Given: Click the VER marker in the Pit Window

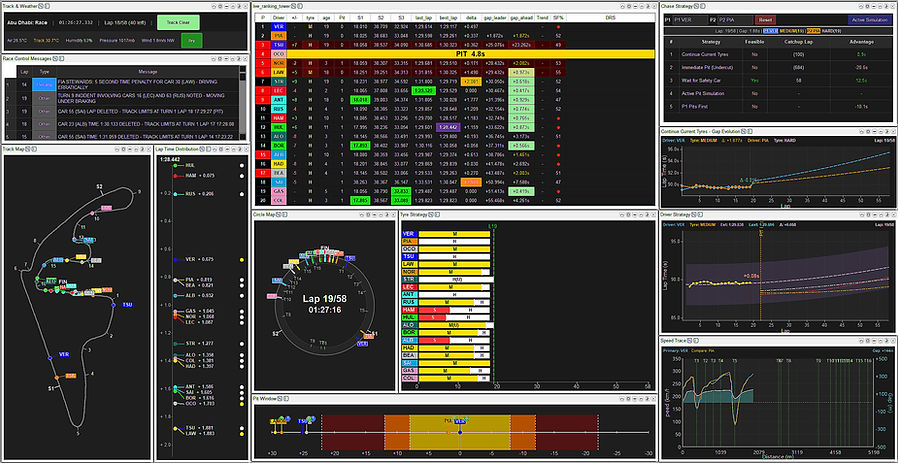Looking at the screenshot, I should coord(459,421).
